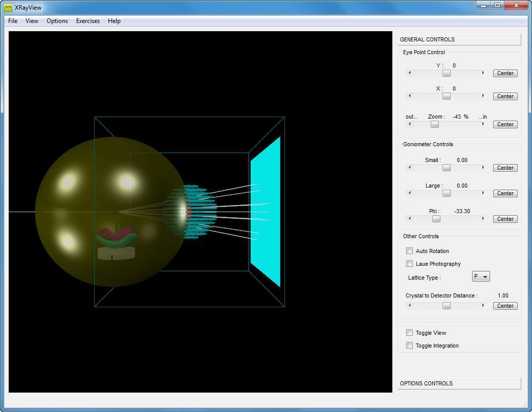Click the Zoom slider thumb

coord(435,124)
